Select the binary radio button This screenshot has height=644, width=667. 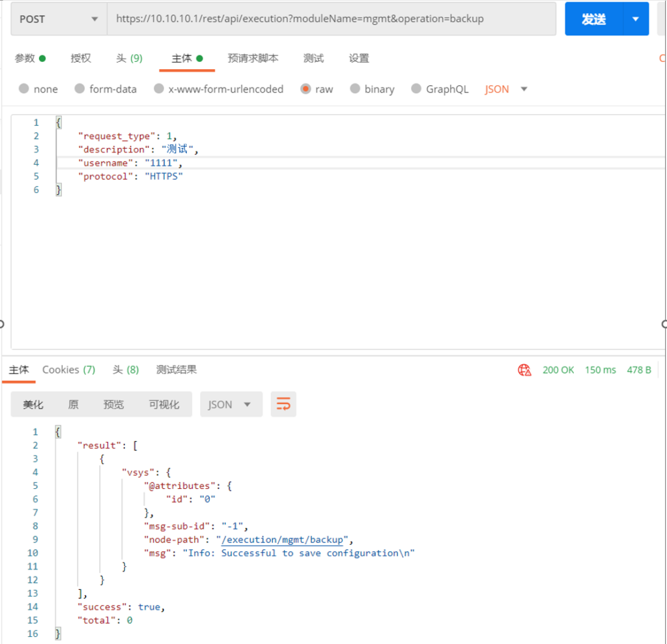click(355, 89)
